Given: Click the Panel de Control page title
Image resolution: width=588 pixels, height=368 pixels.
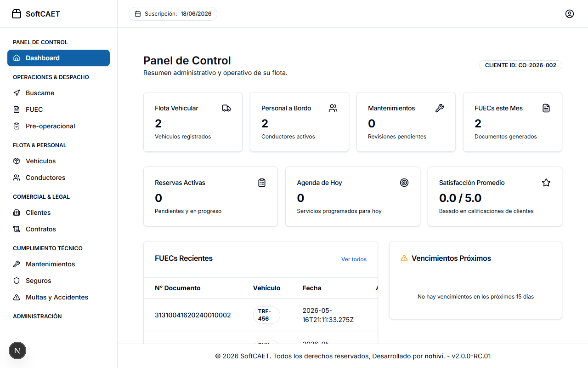Looking at the screenshot, I should click(187, 61).
